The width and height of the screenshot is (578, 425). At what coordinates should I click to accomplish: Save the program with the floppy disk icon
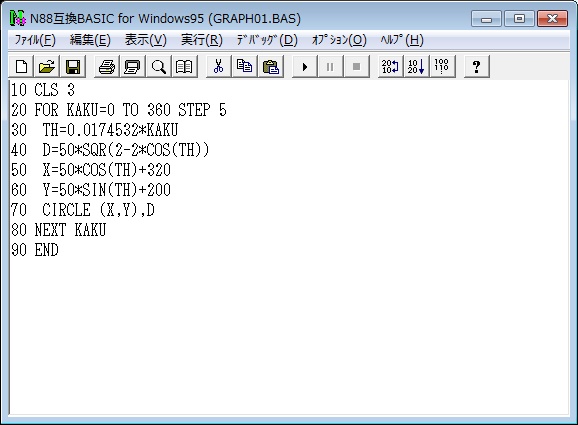click(73, 67)
